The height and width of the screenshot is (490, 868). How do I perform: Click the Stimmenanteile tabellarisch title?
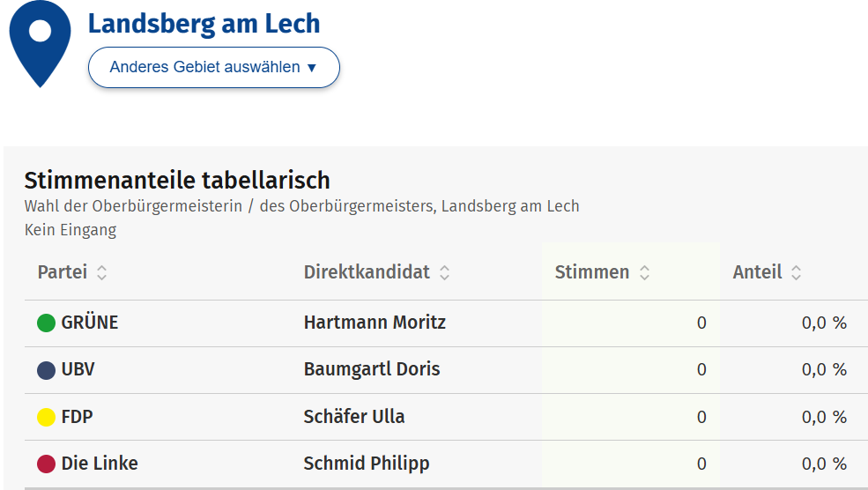[177, 181]
